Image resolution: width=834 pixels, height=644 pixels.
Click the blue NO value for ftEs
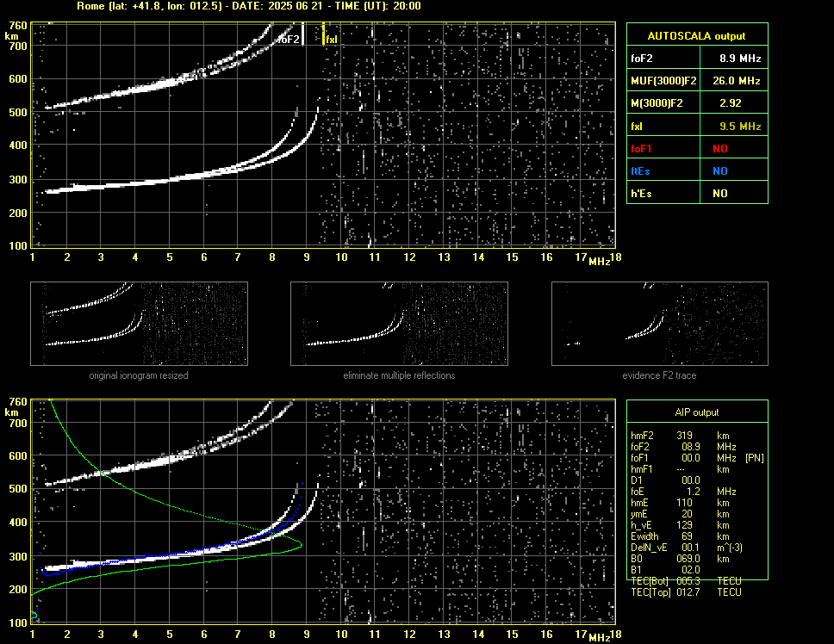coord(720,171)
